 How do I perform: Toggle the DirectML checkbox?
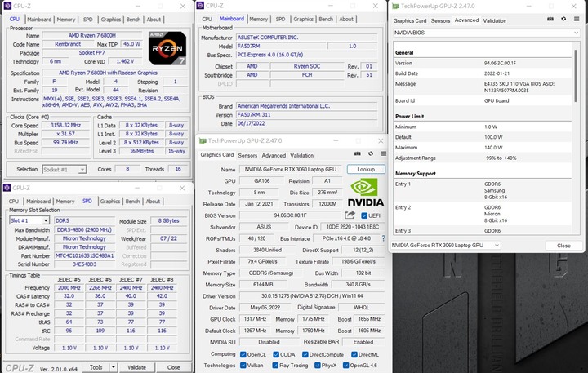pyautogui.click(x=354, y=354)
